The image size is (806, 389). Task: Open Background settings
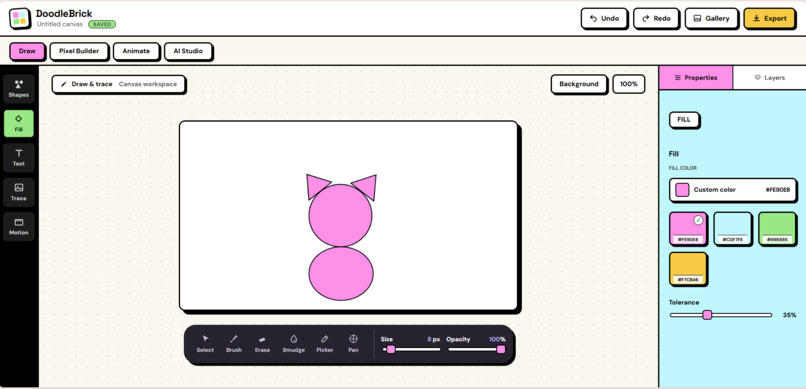[579, 84]
